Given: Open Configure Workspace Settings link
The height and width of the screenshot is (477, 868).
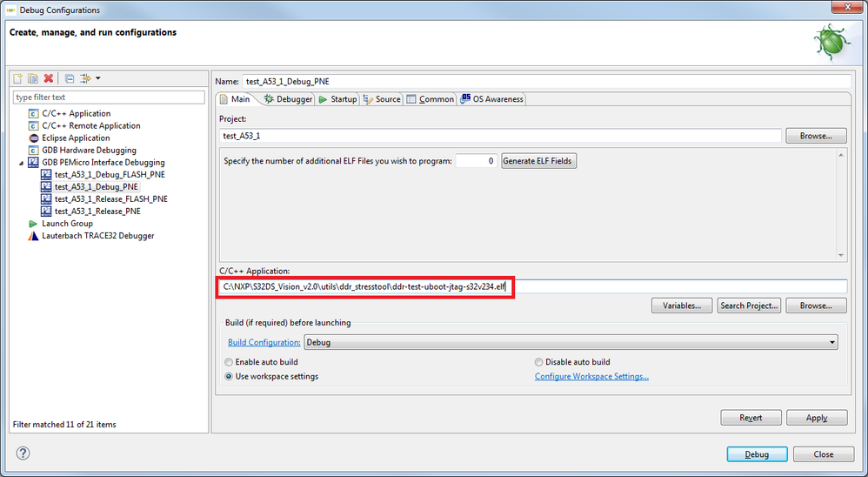Looking at the screenshot, I should [591, 376].
